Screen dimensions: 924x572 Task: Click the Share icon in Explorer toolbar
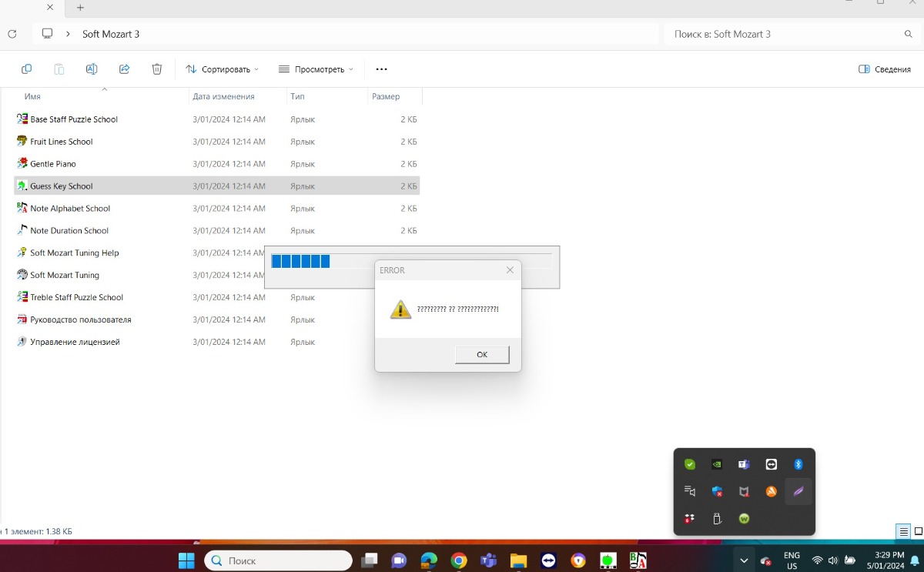[124, 69]
